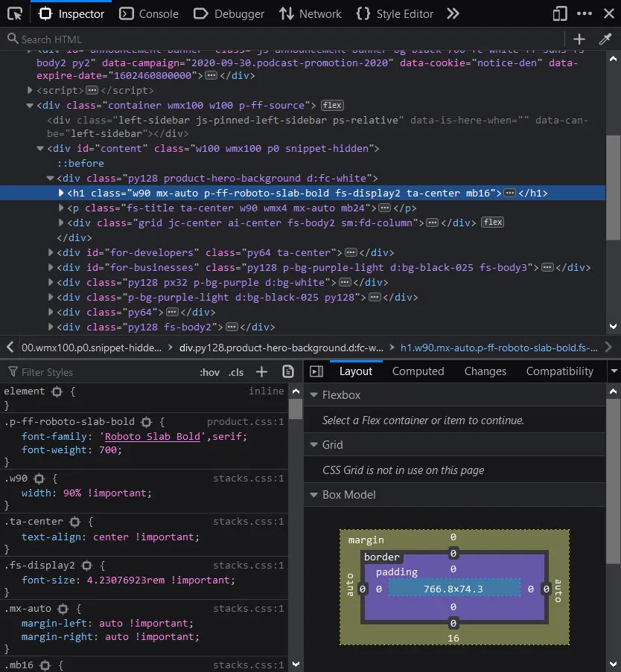Screen dimensions: 621x672
Task: Toggle responsive design mode icon
Action: pos(560,13)
